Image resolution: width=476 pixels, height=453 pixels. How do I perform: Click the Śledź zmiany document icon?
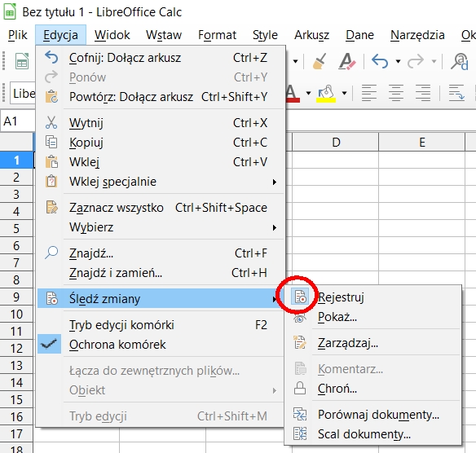tap(51, 298)
